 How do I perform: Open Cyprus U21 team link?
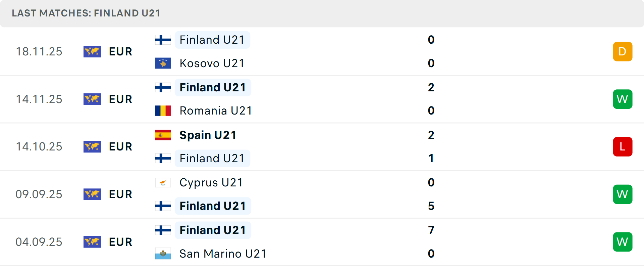[x=211, y=183]
